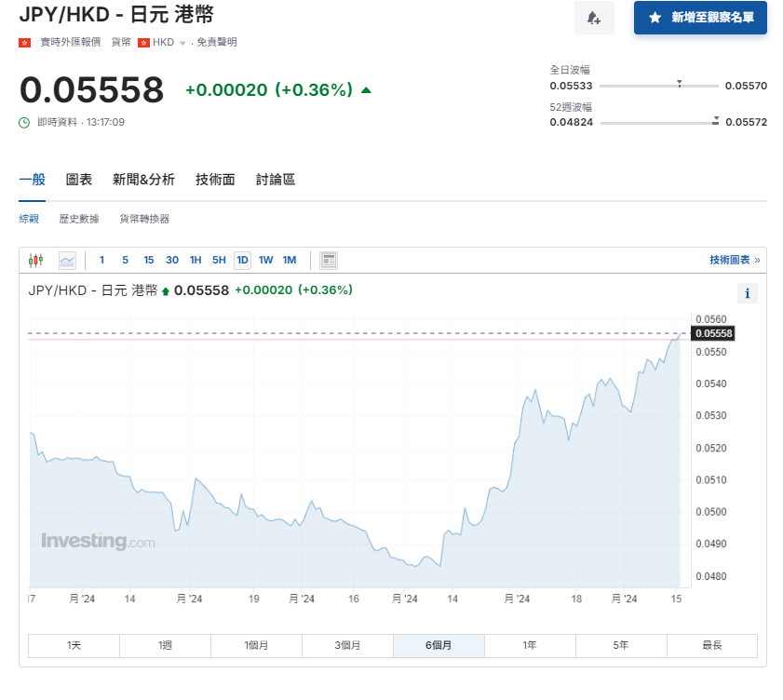
Task: Click the price alert bell icon
Action: 594,19
